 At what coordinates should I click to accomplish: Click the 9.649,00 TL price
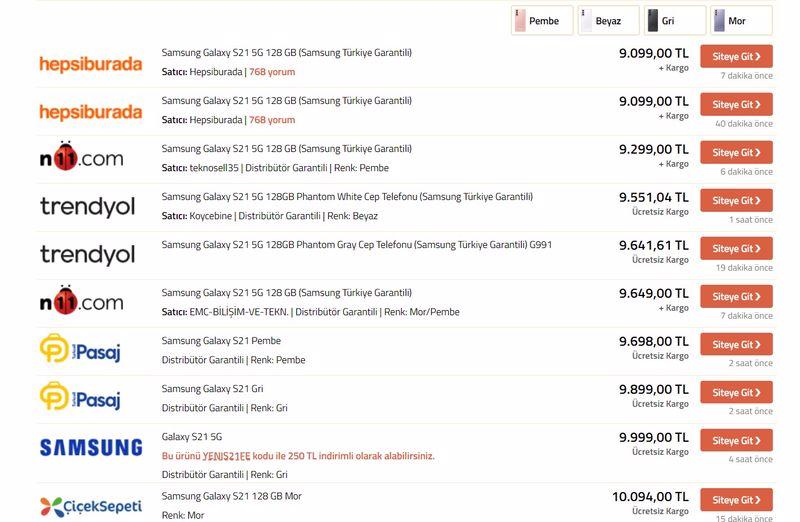coord(654,293)
